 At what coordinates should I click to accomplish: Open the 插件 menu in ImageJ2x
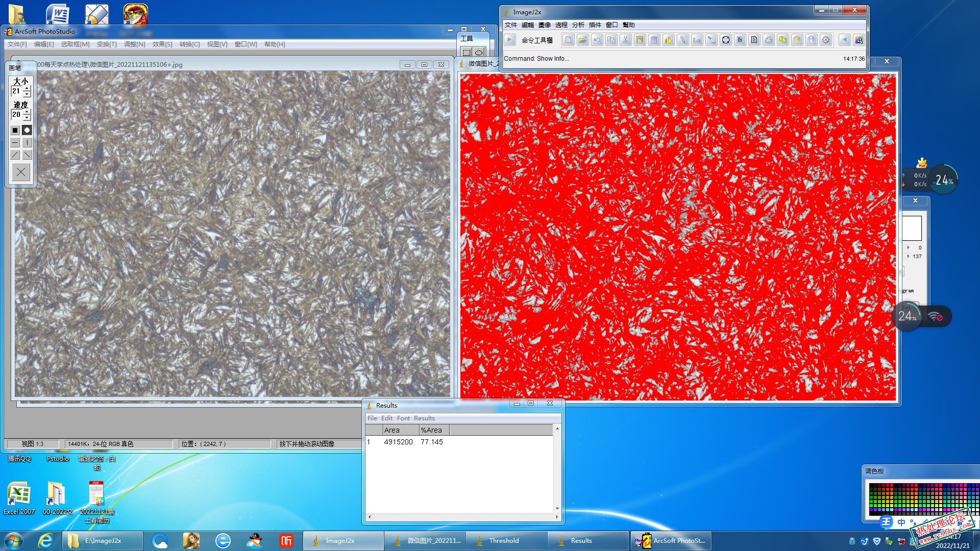[595, 25]
